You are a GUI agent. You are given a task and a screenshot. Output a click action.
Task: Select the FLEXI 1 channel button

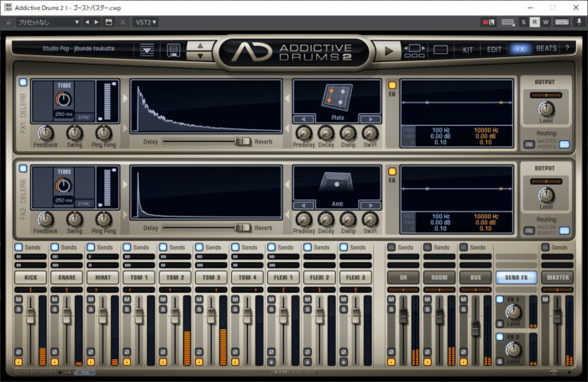(x=283, y=277)
